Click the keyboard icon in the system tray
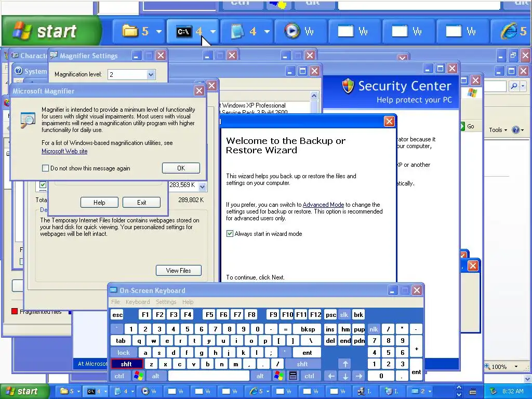Image resolution: width=532 pixels, height=399 pixels. pyautogui.click(x=473, y=392)
